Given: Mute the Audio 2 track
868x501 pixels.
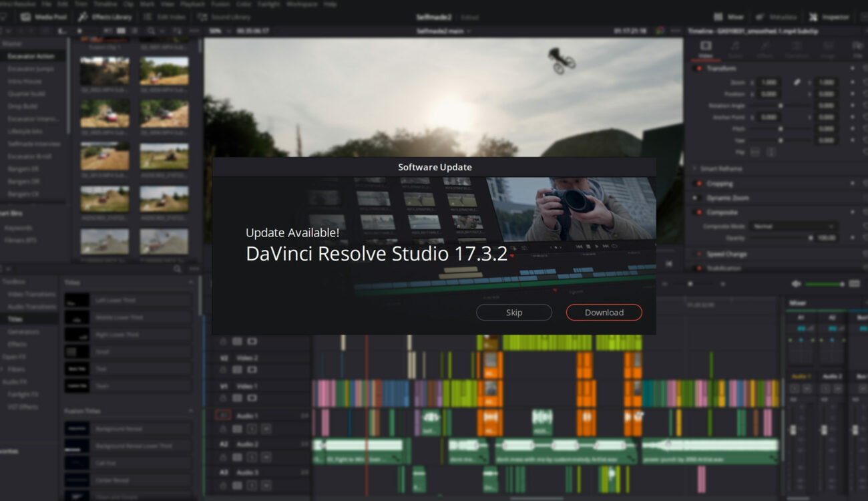Looking at the screenshot, I should tap(266, 458).
